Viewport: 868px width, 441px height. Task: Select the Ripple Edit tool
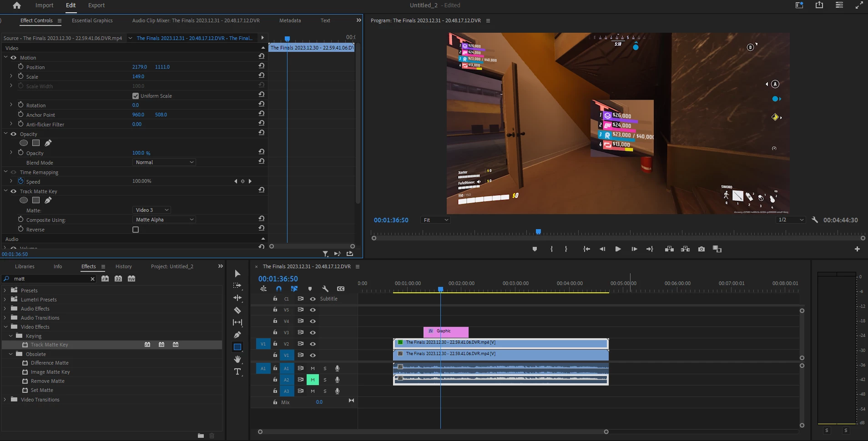click(x=237, y=298)
